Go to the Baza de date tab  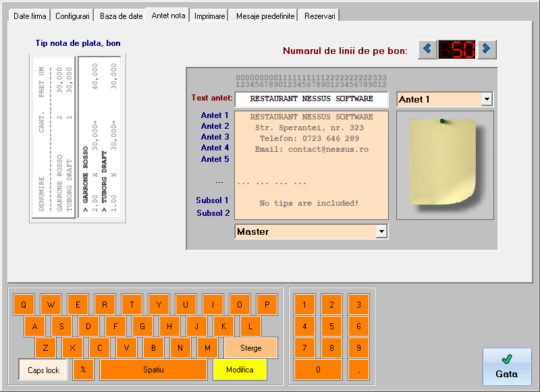121,16
